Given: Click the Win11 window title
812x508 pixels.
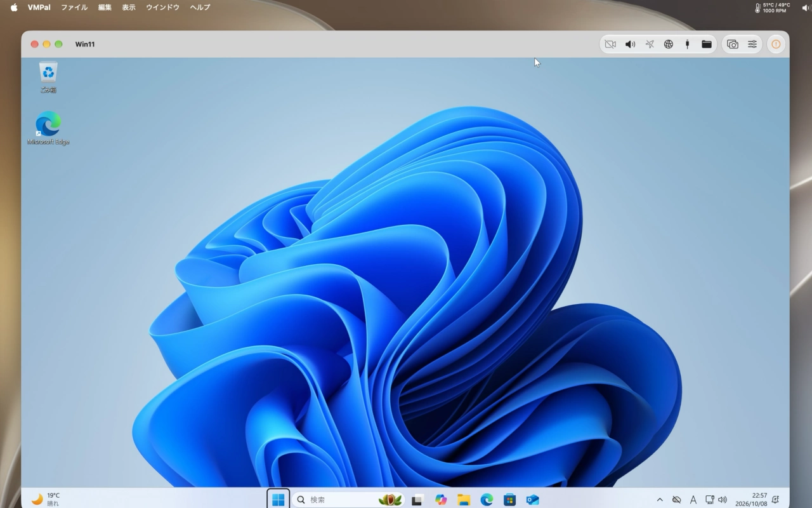Looking at the screenshot, I should [85, 44].
